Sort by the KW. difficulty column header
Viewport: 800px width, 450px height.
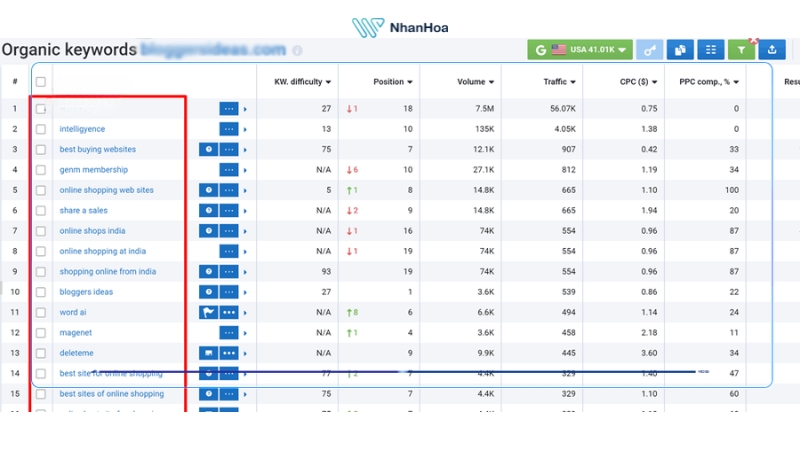coord(303,82)
